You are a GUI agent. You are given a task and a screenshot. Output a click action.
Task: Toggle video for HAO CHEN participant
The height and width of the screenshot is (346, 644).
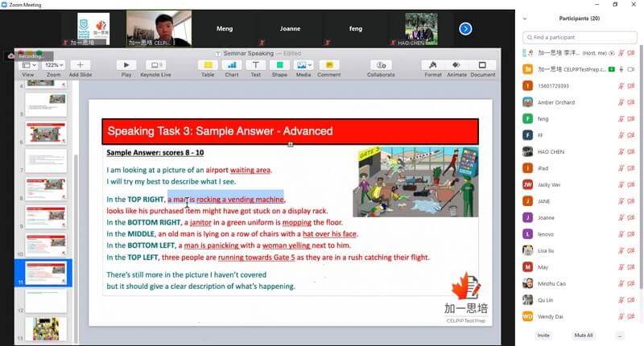click(x=633, y=151)
